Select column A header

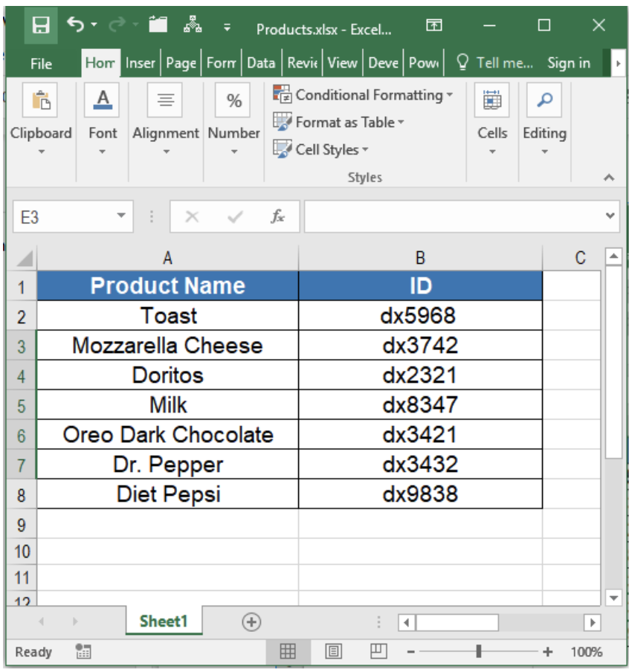coord(167,258)
